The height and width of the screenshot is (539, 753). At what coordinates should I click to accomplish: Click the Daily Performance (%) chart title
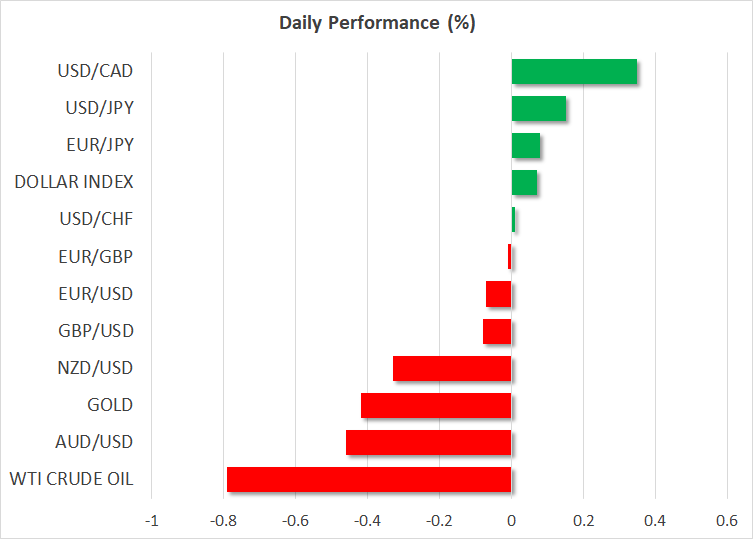(x=376, y=23)
